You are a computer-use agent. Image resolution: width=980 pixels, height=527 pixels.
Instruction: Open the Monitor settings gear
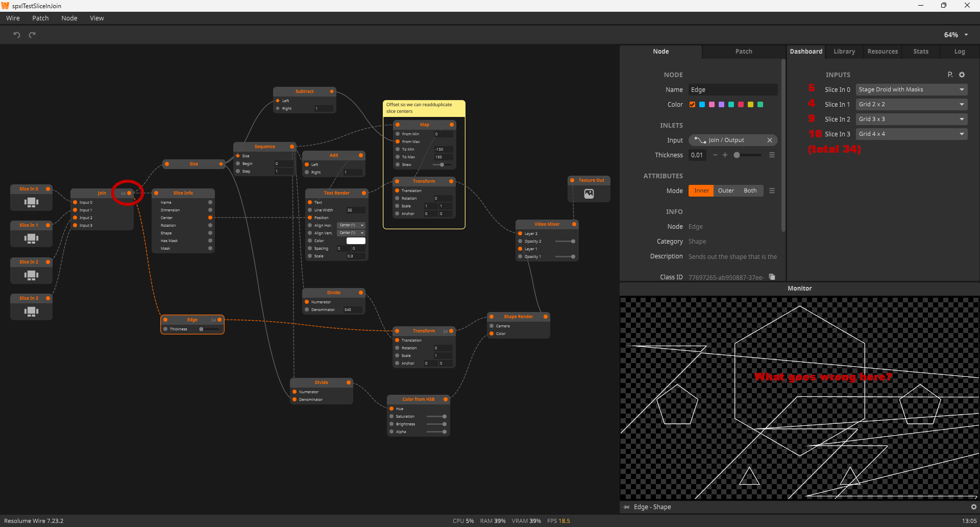click(x=973, y=507)
